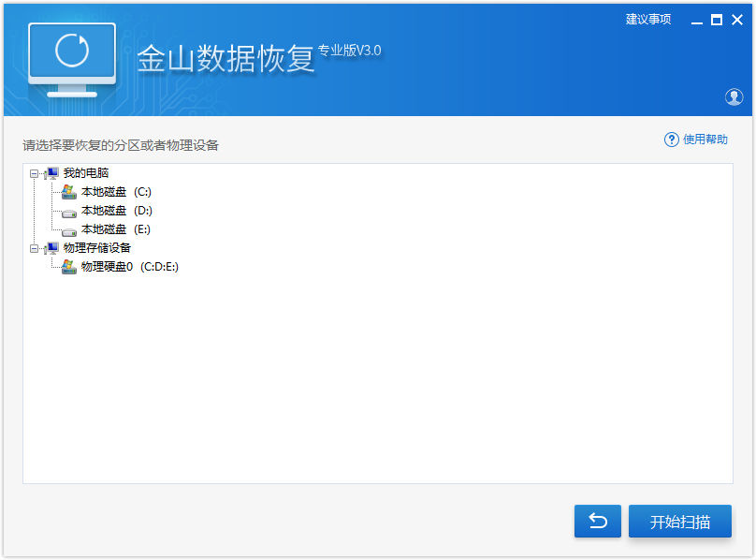This screenshot has height=560, width=756.
Task: Click the 我的电脑 computer icon
Action: coord(51,173)
